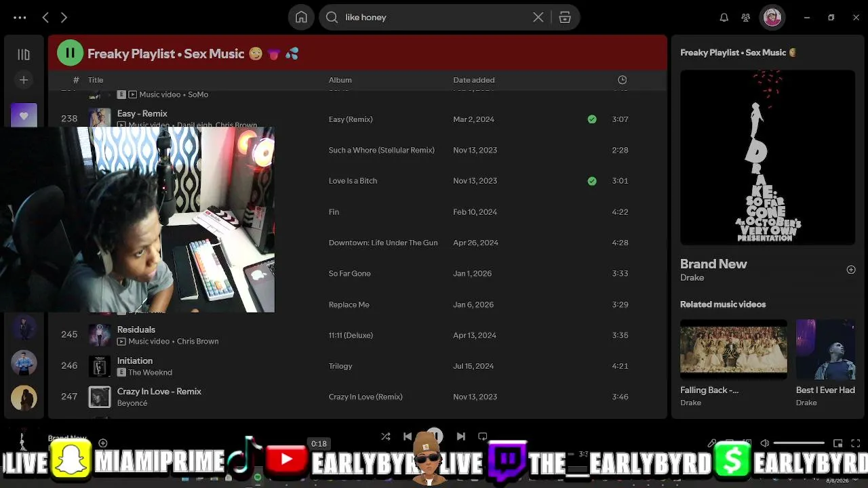The width and height of the screenshot is (868, 488).
Task: Open the Easy (Remix) album link
Action: [351, 119]
